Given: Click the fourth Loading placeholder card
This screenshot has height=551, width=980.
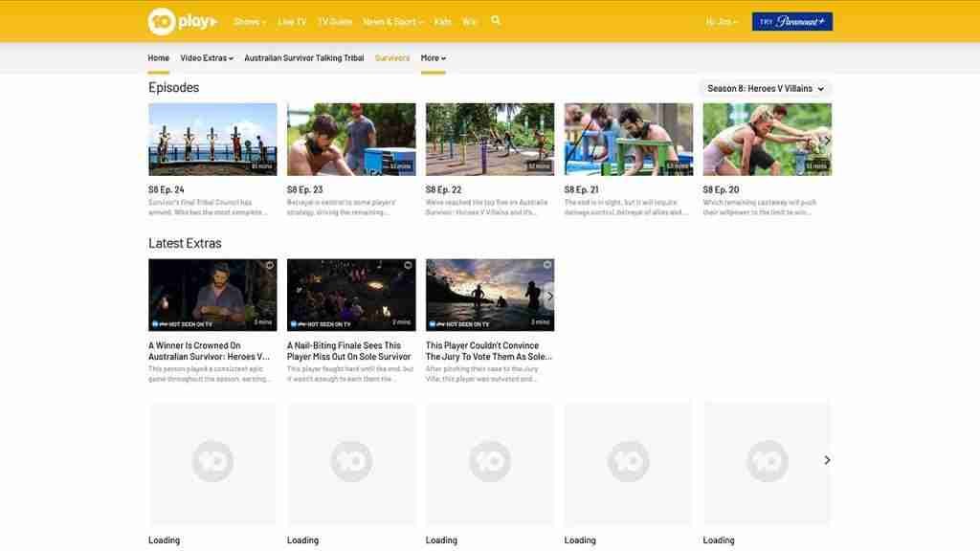Looking at the screenshot, I should [629, 463].
